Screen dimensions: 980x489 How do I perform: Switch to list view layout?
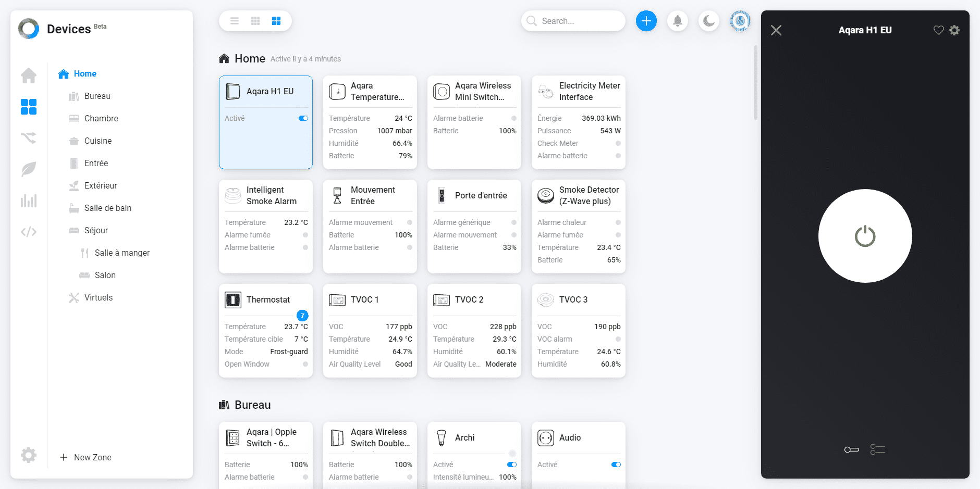(235, 21)
